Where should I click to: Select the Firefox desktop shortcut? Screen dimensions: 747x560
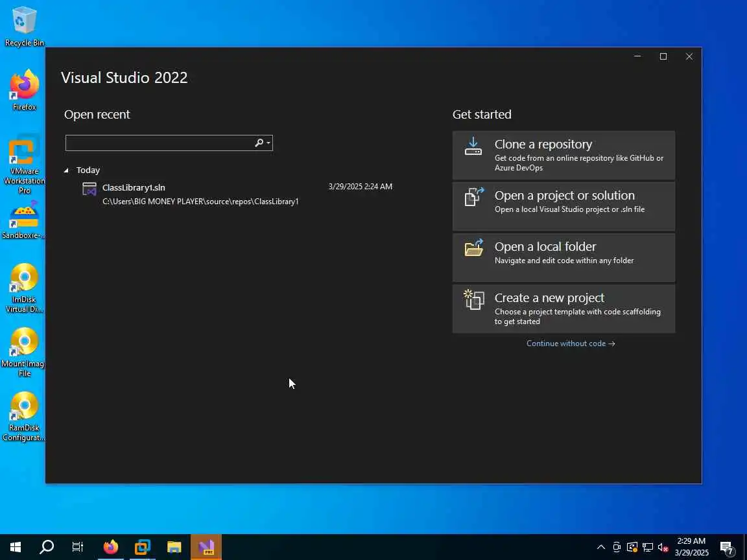24,91
